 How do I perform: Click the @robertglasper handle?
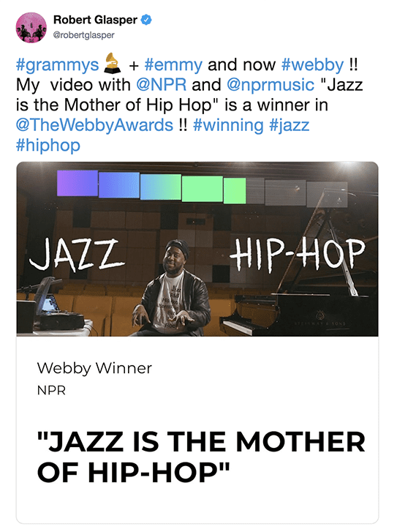coord(84,35)
